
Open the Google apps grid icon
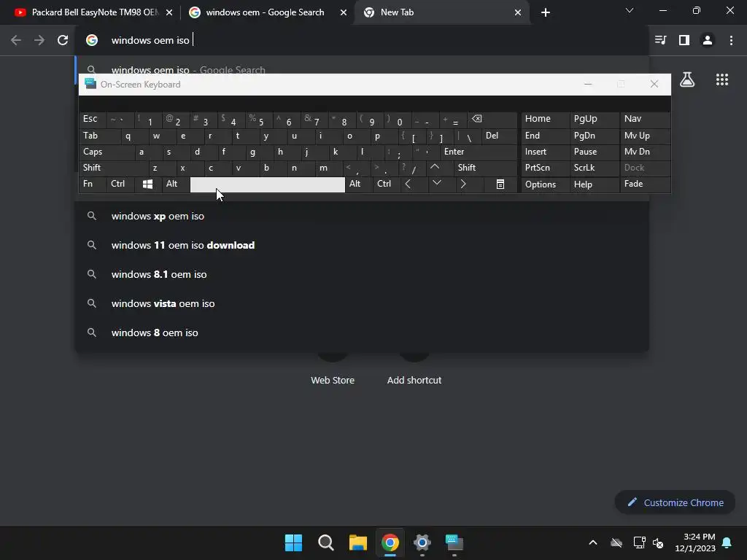point(721,79)
